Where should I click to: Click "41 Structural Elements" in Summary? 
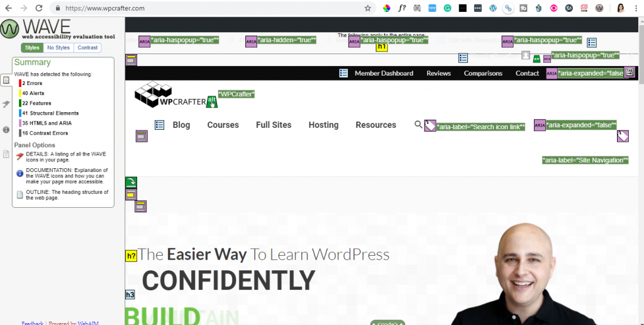coord(50,113)
